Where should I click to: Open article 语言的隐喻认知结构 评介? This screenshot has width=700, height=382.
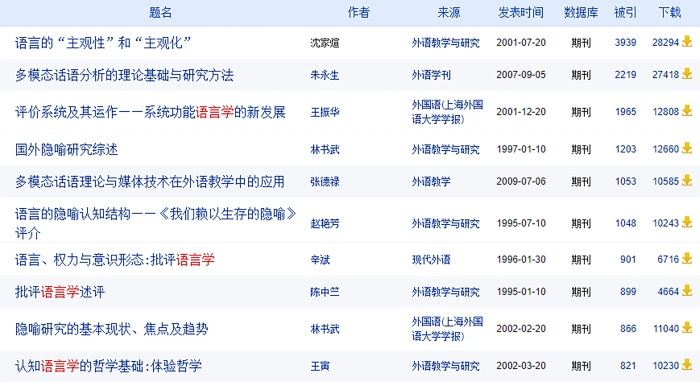coord(155,223)
